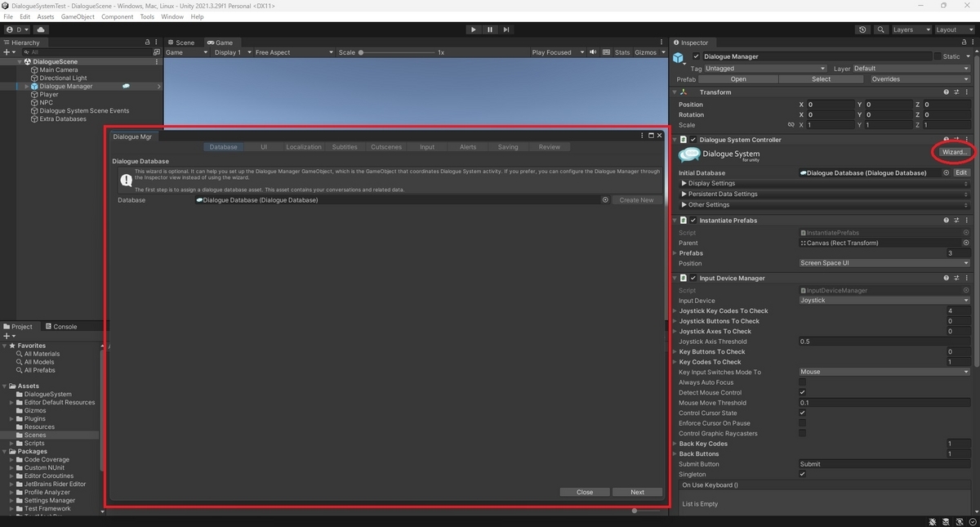Toggle the Scale constrain proportions link icon
This screenshot has width=980, height=527.
point(791,125)
